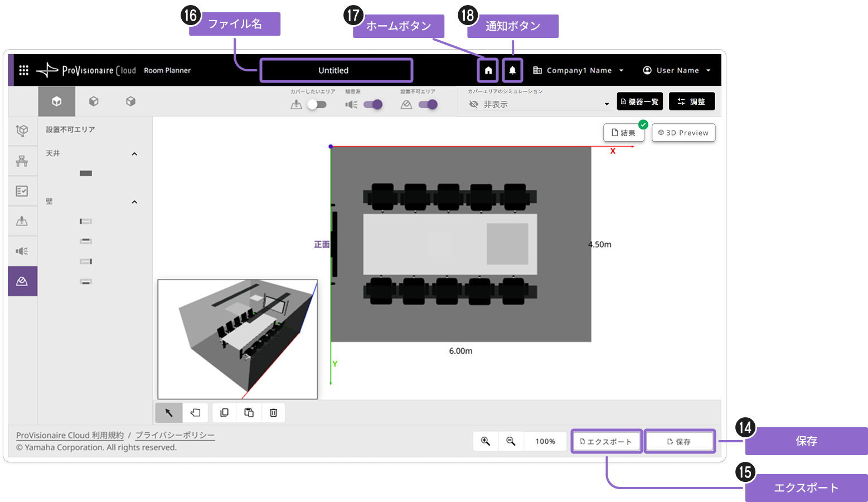Select the arrow pointer tool
The image size is (868, 502).
(x=169, y=413)
